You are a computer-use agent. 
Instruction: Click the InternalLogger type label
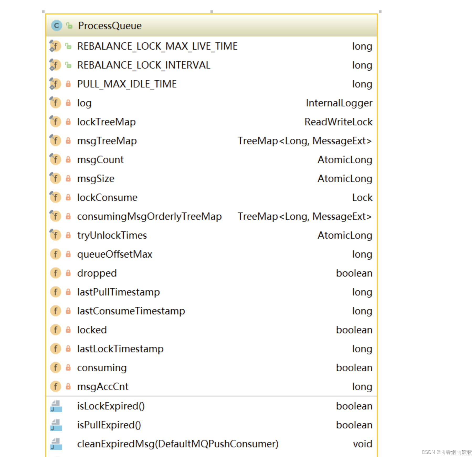[x=339, y=103]
